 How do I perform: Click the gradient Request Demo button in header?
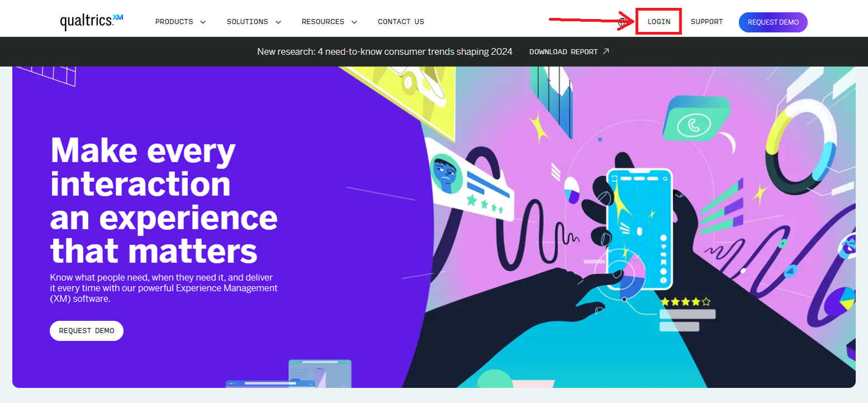point(773,22)
